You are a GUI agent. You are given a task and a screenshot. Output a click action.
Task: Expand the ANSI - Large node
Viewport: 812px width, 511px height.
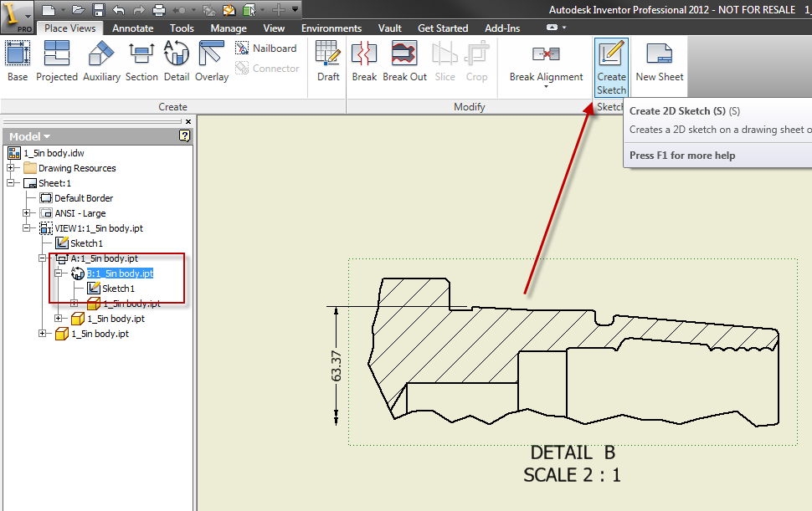click(27, 212)
